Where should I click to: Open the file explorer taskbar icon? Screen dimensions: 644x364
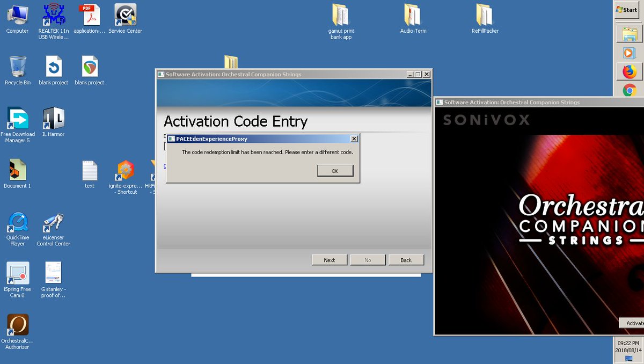(x=629, y=33)
